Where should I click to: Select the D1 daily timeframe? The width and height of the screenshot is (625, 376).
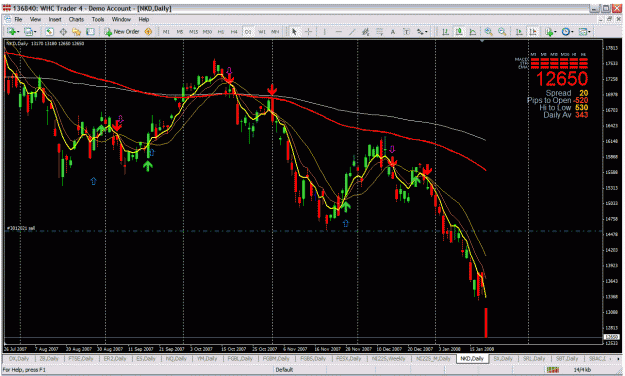tap(248, 31)
